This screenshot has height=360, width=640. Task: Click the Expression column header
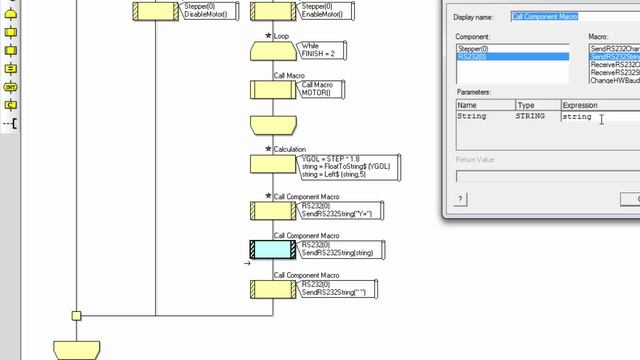tap(600, 105)
